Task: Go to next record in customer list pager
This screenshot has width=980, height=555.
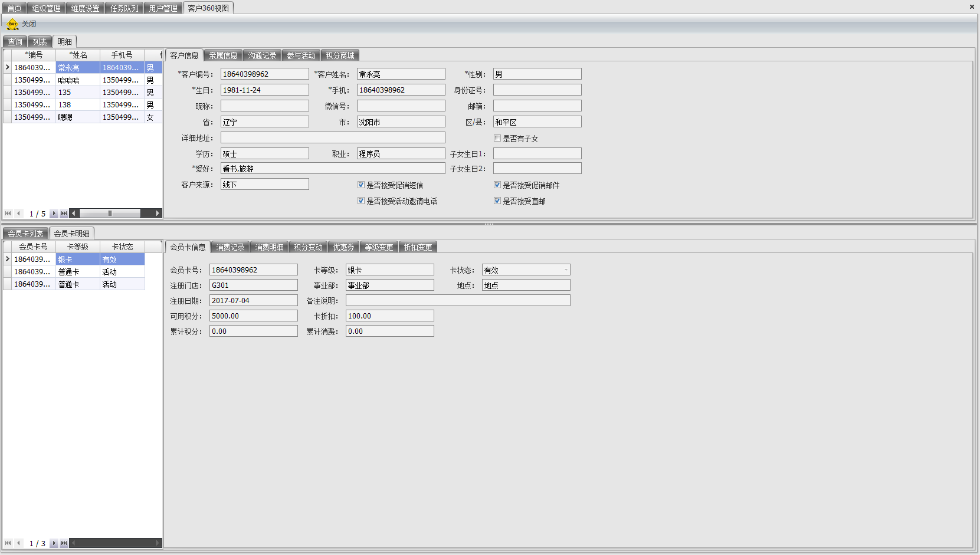Action: 54,214
